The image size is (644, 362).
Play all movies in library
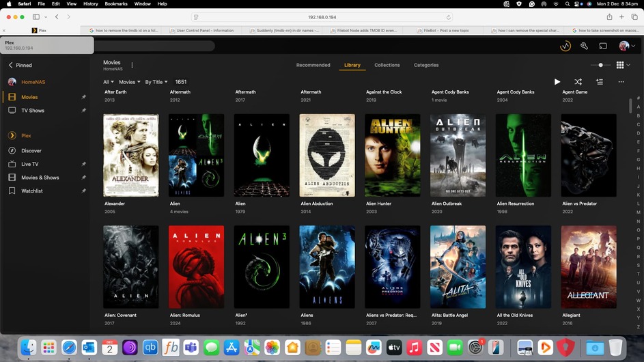tap(557, 82)
